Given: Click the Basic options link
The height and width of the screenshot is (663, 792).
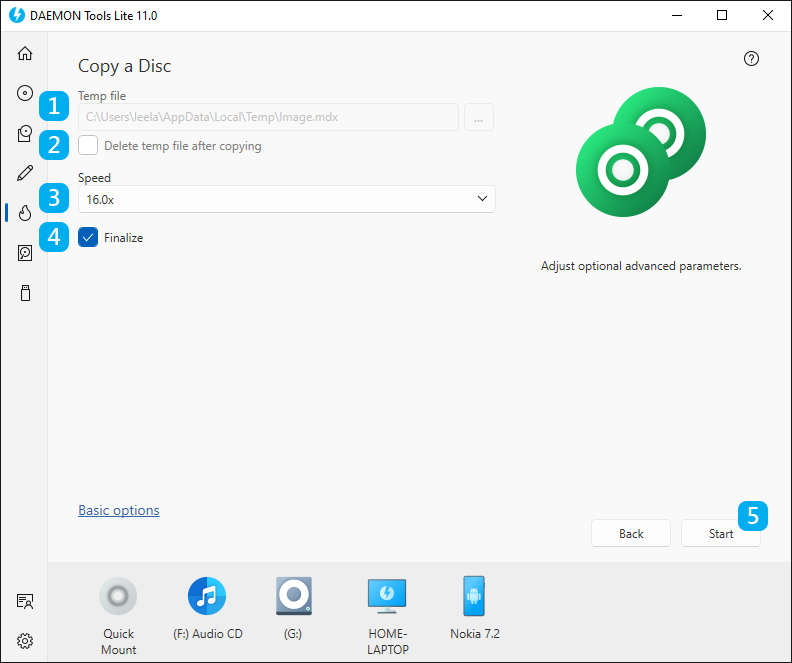Looking at the screenshot, I should pyautogui.click(x=119, y=510).
